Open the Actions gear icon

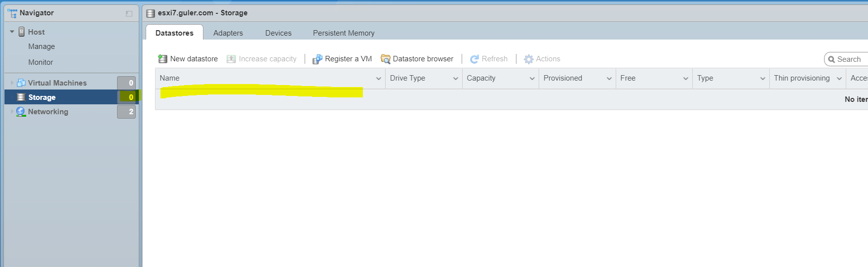(x=528, y=59)
